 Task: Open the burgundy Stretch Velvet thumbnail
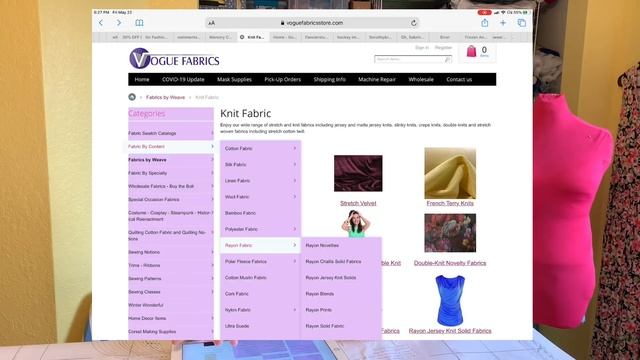tap(358, 173)
